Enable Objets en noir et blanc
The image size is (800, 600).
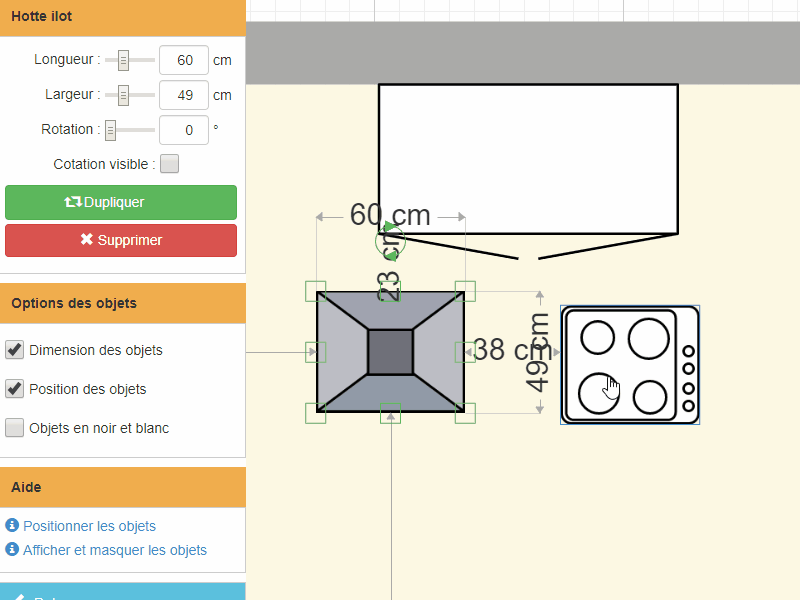[15, 428]
